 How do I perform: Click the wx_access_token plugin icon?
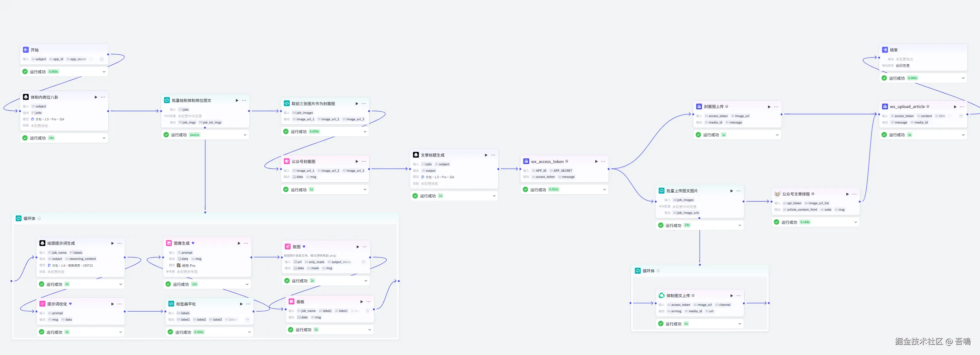(526, 161)
